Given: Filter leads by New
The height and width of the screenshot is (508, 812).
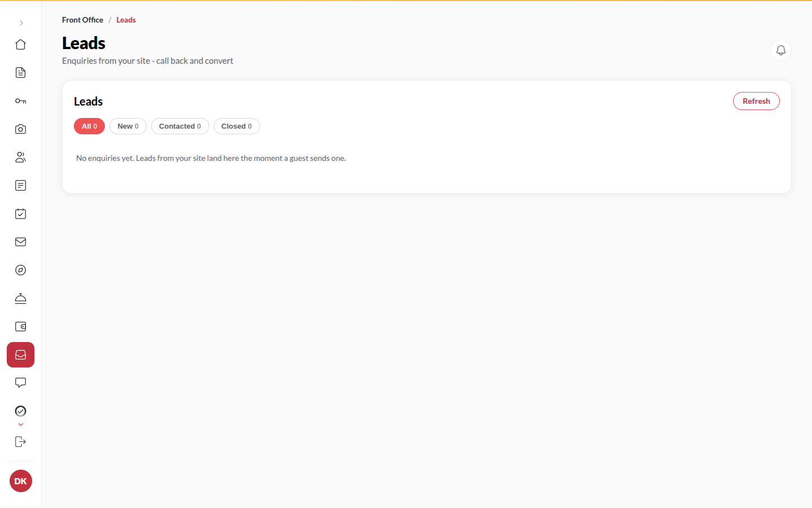Looking at the screenshot, I should (x=128, y=126).
